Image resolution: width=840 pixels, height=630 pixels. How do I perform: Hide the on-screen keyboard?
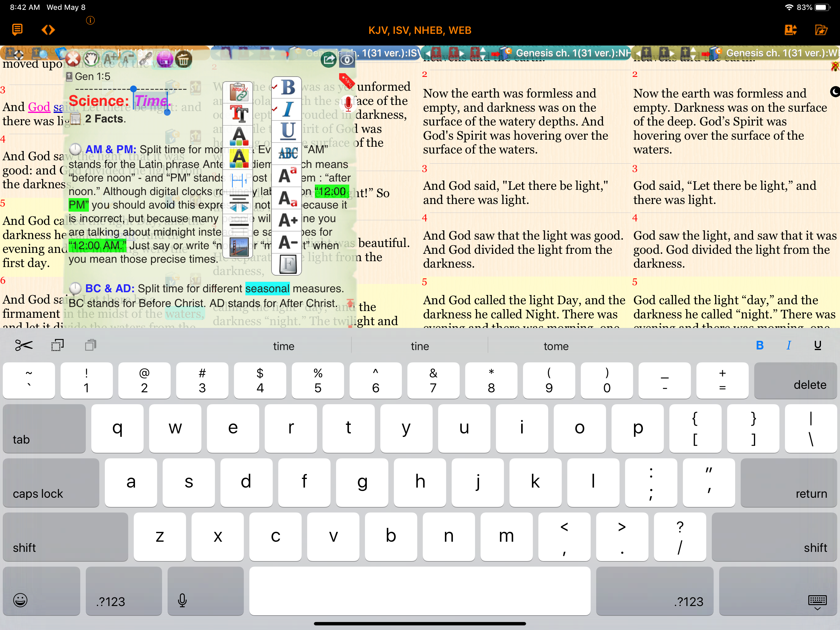[778, 591]
